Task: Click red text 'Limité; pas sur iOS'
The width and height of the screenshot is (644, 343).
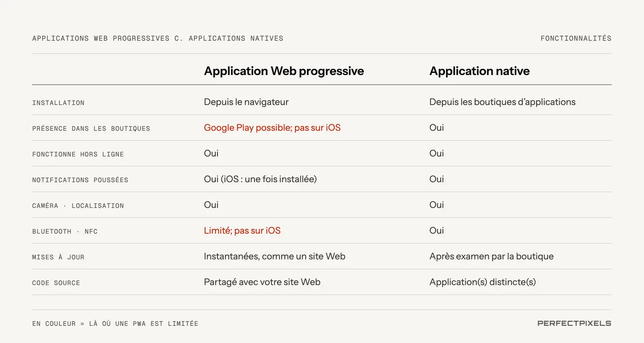Action: pyautogui.click(x=242, y=230)
